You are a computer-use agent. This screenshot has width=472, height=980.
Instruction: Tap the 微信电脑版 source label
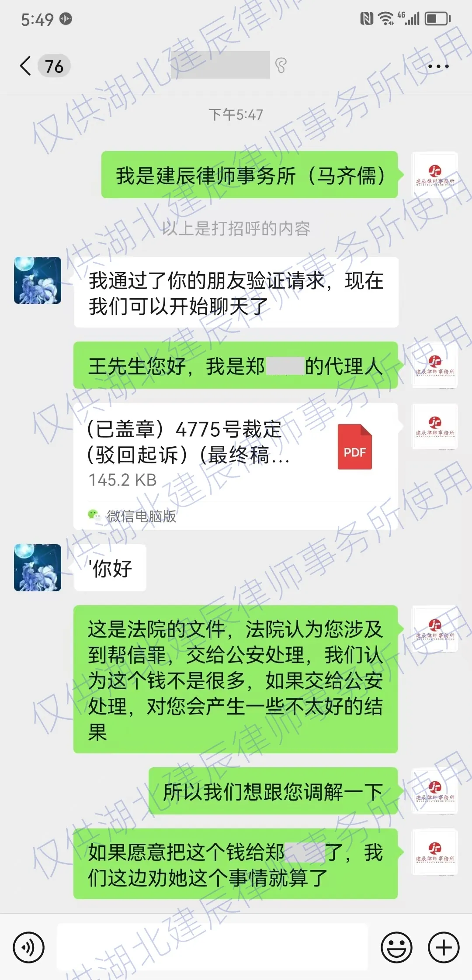coord(141,516)
